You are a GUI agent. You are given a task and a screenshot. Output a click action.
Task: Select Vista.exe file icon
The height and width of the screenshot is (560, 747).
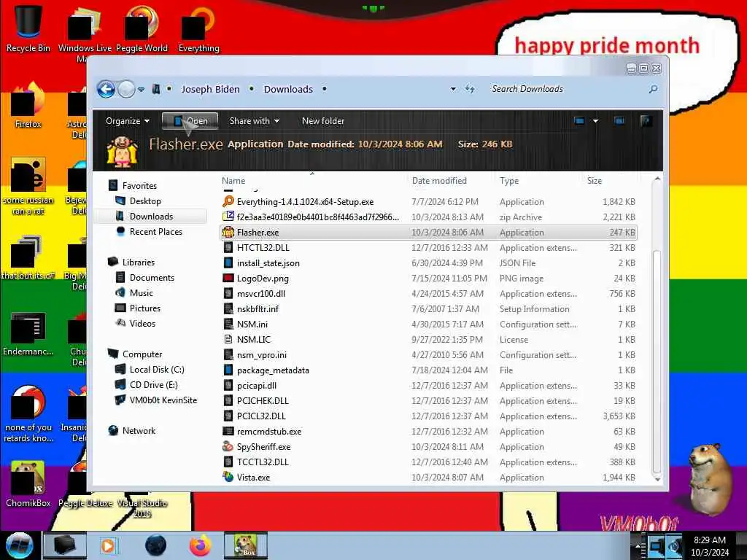point(228,477)
